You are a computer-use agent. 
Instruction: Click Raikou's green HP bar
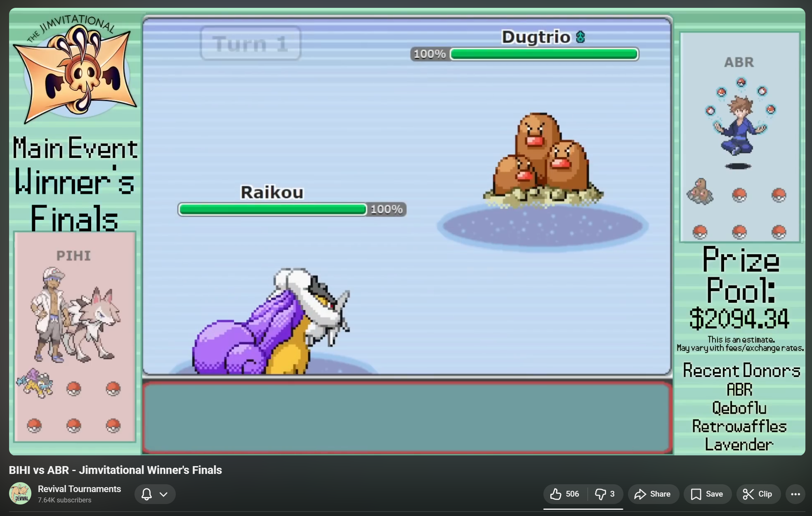pos(273,210)
